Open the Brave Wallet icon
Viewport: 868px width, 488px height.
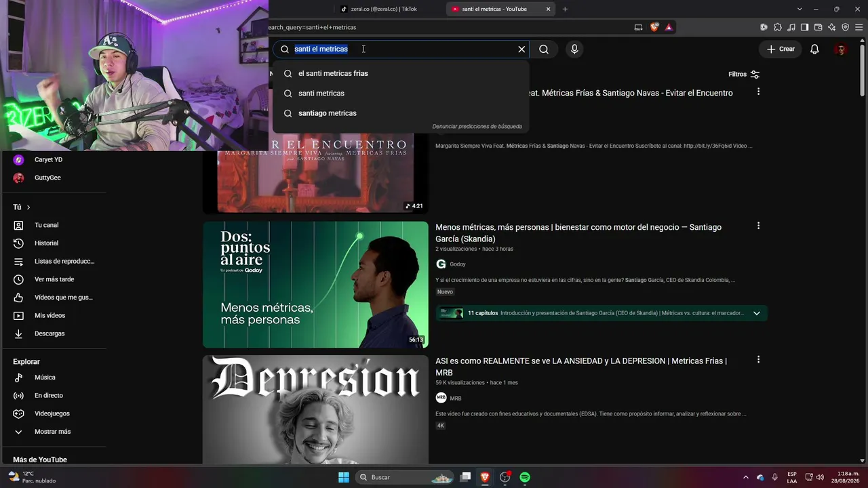818,27
